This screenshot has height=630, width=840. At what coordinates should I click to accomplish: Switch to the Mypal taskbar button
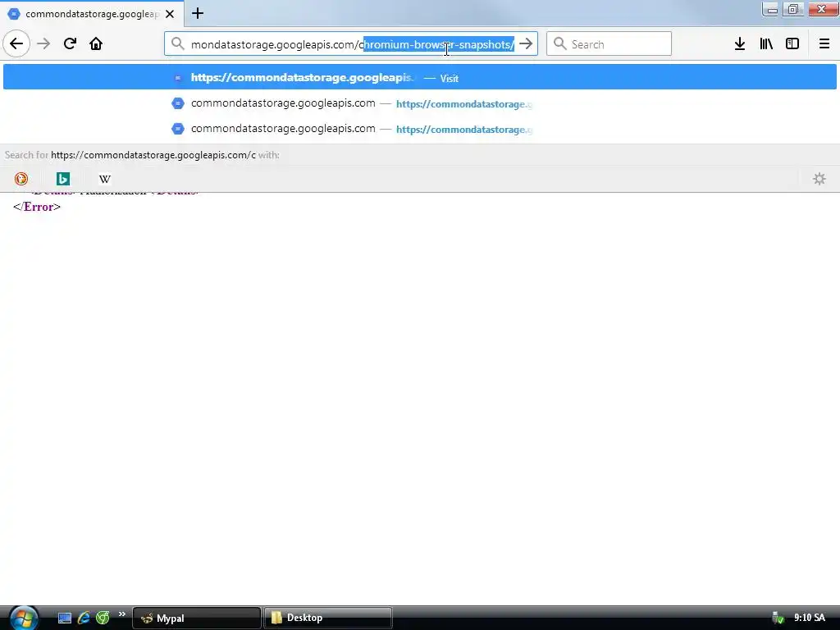coord(197,619)
